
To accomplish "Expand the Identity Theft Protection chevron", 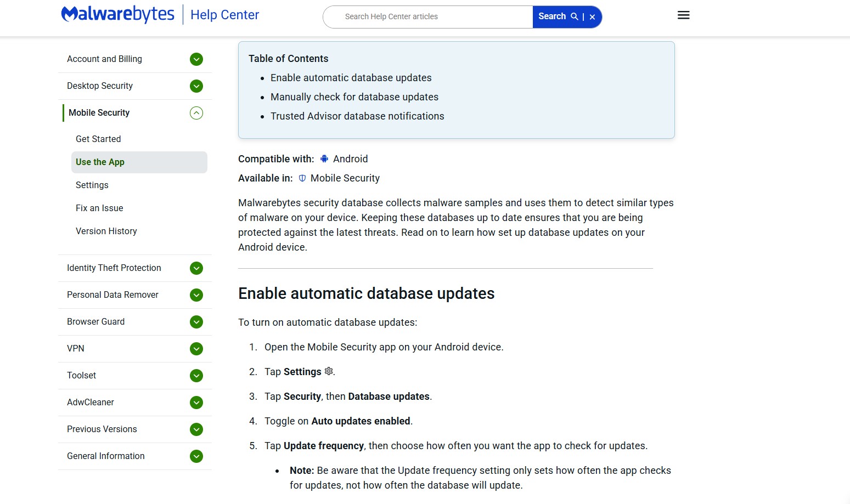I will (x=196, y=268).
